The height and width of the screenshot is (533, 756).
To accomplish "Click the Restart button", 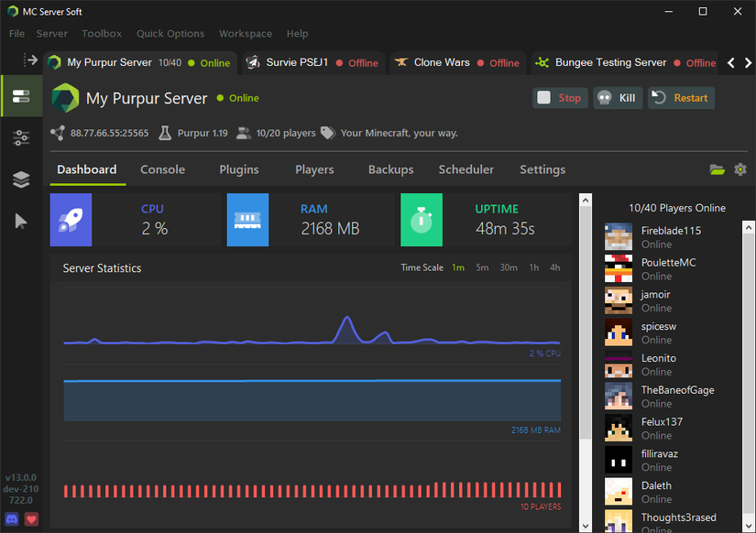I will [x=681, y=98].
